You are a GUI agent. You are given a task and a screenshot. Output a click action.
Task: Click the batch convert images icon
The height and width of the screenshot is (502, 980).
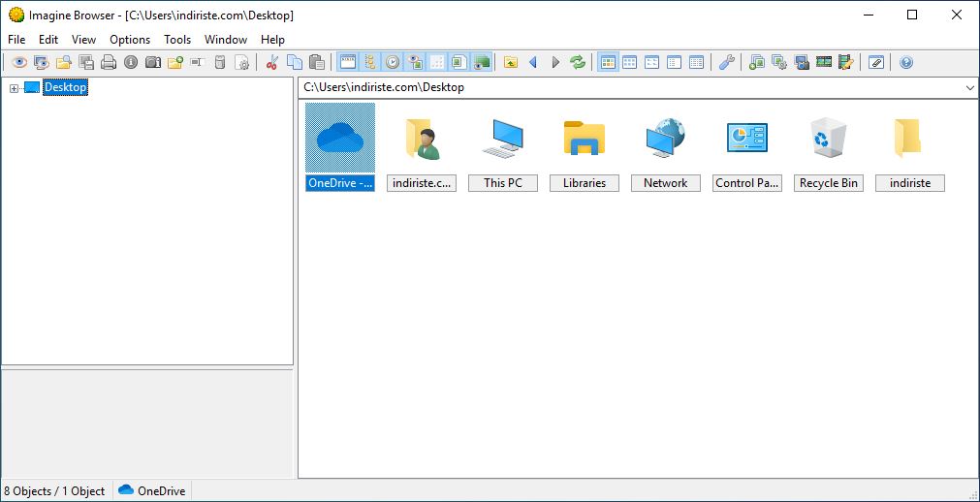click(757, 62)
